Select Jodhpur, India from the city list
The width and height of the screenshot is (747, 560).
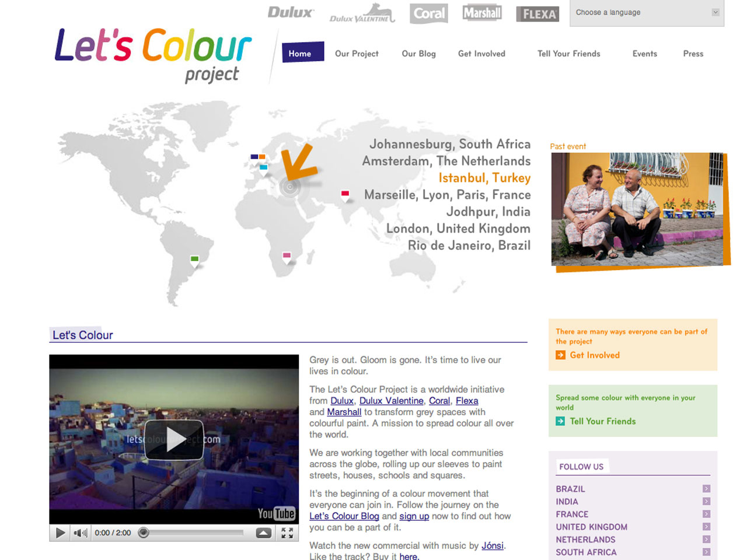(488, 212)
